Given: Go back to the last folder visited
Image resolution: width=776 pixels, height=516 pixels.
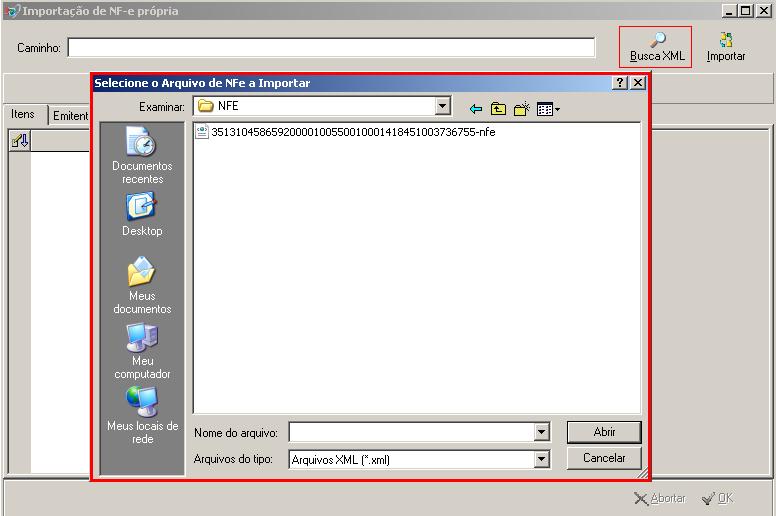Looking at the screenshot, I should (476, 109).
